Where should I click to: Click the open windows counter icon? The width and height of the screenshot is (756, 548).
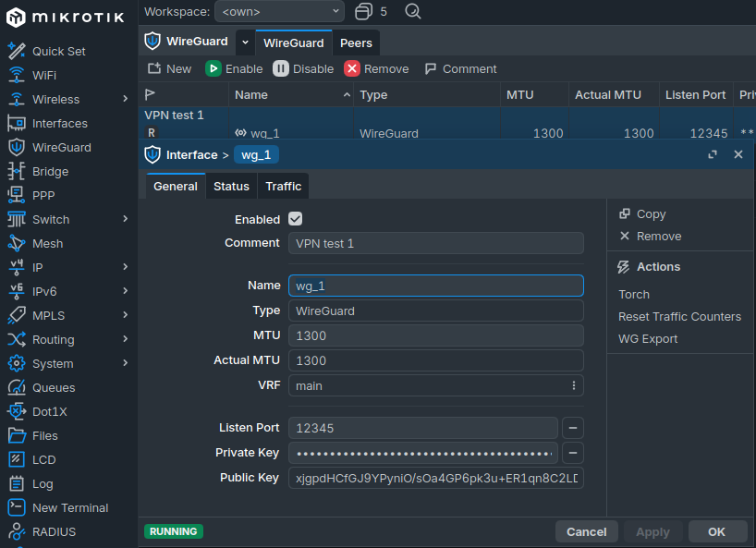click(363, 11)
